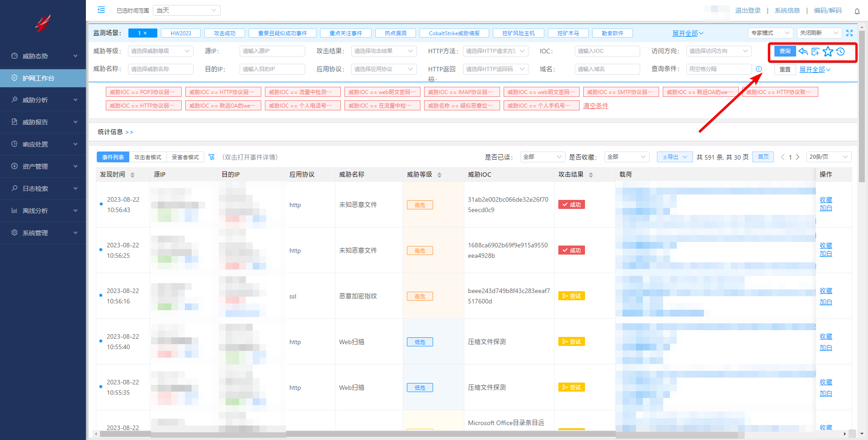
Task: Switch to the 受害者模式 tab
Action: click(185, 157)
